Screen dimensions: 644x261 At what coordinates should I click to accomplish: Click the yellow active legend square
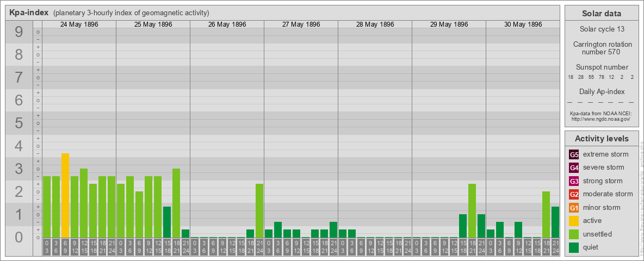pos(574,221)
